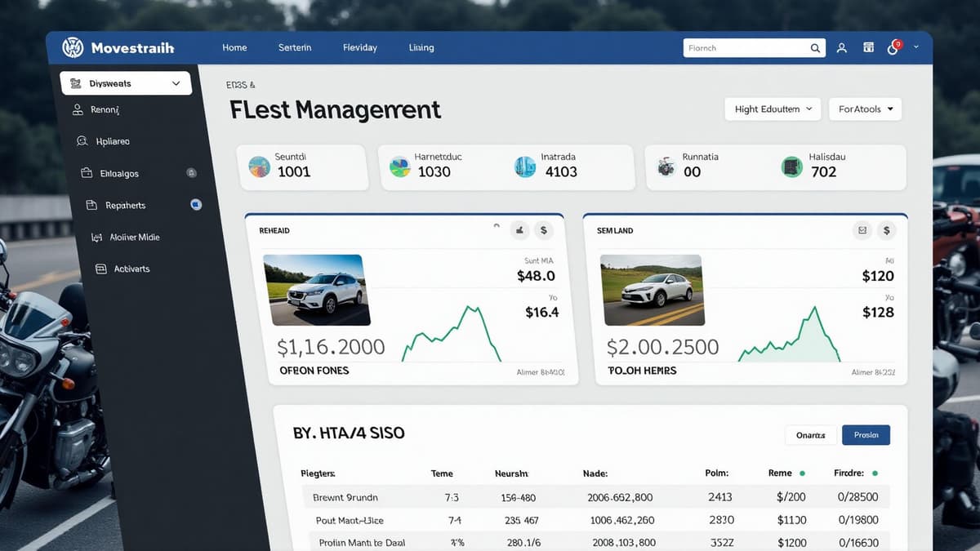Viewport: 980px width, 551px height.
Task: Click the blue dot beside Repaherts sidebar item
Action: point(195,205)
